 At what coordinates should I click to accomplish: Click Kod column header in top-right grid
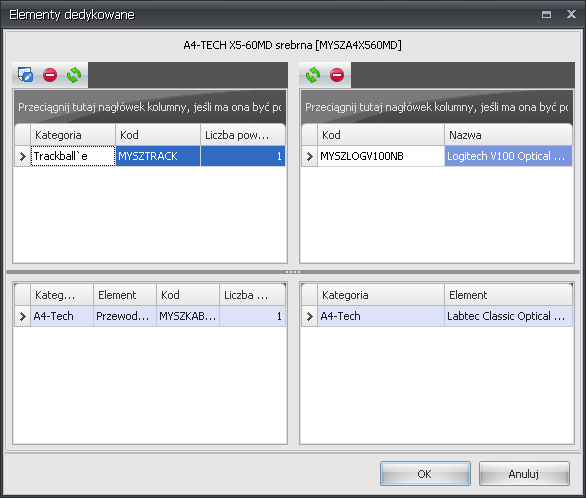click(381, 135)
